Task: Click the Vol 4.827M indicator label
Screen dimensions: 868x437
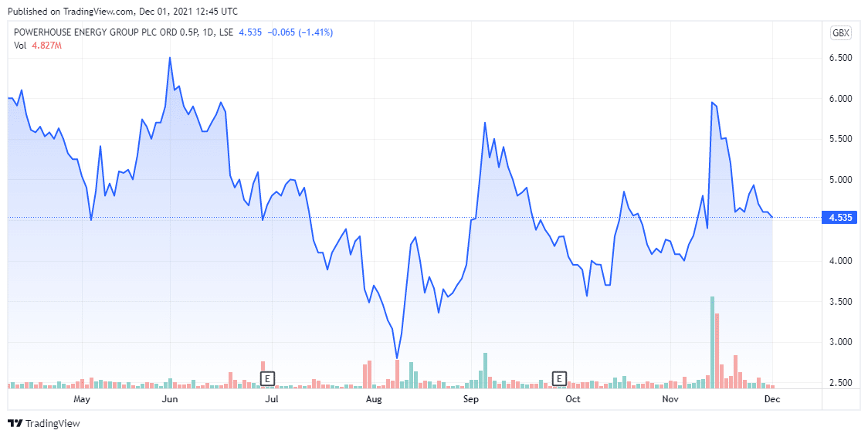Action: [38, 46]
